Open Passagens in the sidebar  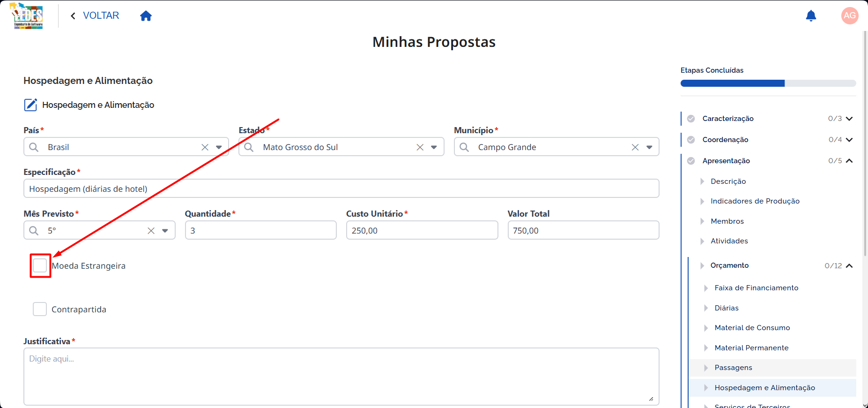(x=733, y=368)
